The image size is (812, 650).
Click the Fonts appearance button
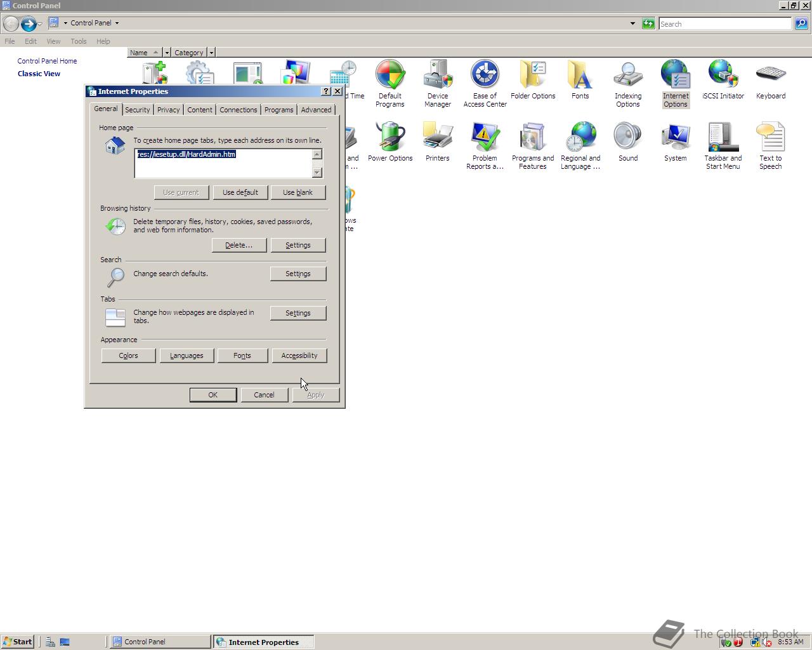coord(242,355)
